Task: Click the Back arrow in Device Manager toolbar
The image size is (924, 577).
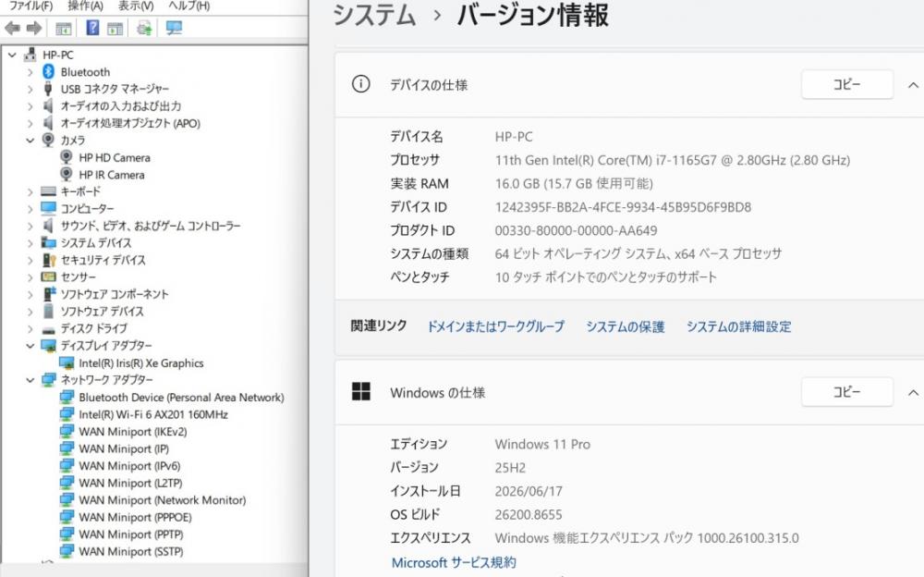Action: 12,28
